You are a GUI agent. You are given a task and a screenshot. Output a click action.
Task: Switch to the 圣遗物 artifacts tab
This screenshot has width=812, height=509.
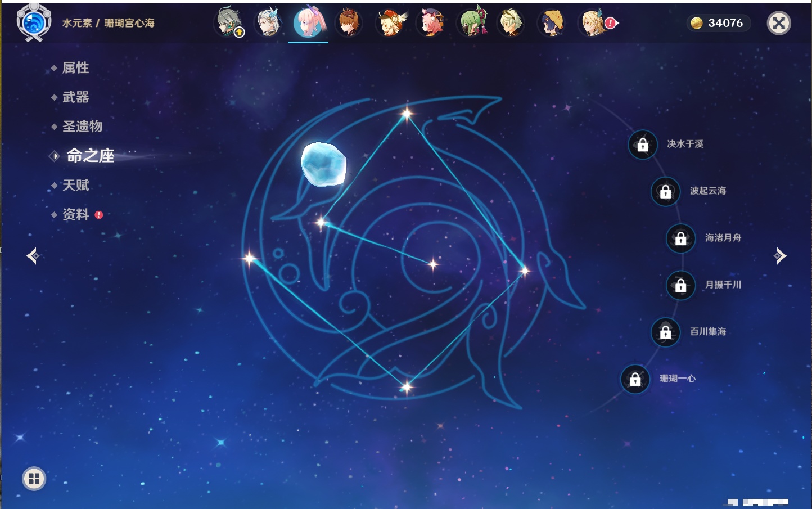(x=82, y=127)
